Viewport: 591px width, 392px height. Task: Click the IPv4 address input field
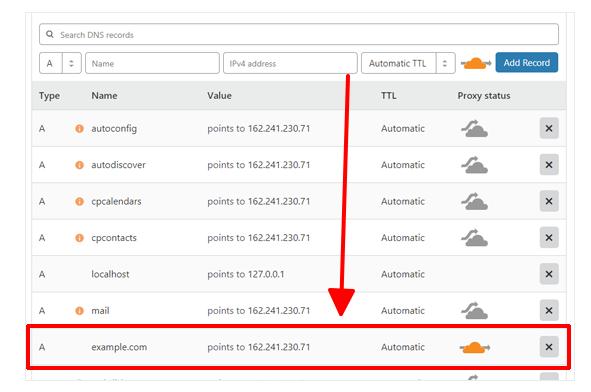[x=290, y=63]
